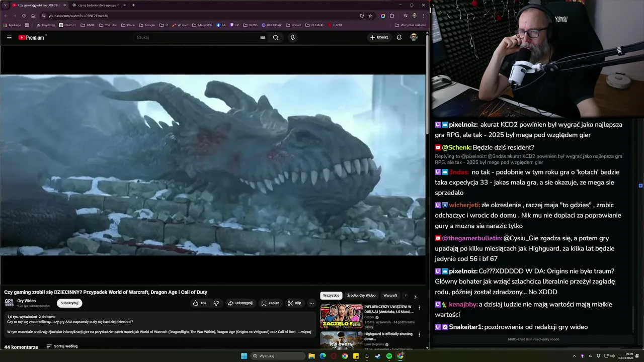Open the TOP10 bookmark

(335, 25)
